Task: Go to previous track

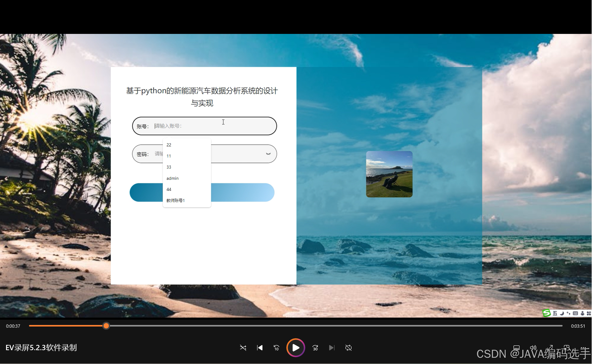Action: 260,348
